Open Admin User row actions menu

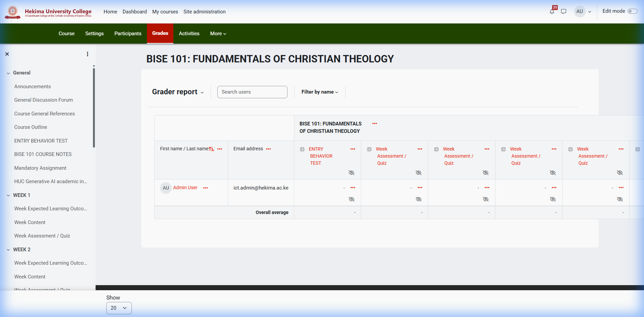[x=205, y=188]
